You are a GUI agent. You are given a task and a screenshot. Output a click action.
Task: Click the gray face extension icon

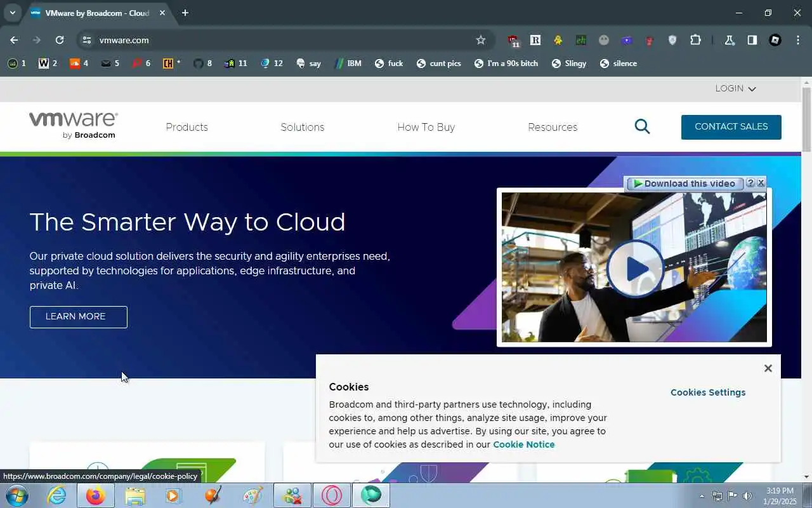(x=604, y=40)
